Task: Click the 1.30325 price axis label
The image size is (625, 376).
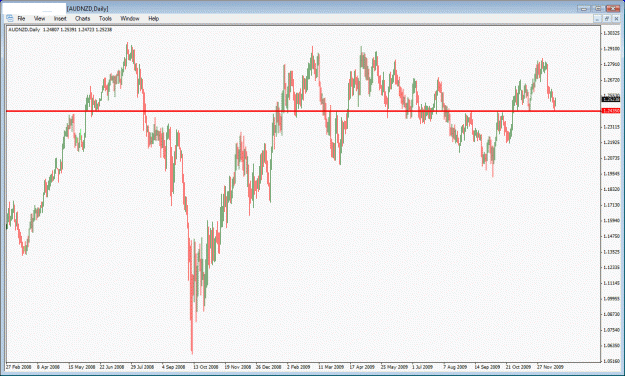Action: pos(611,33)
